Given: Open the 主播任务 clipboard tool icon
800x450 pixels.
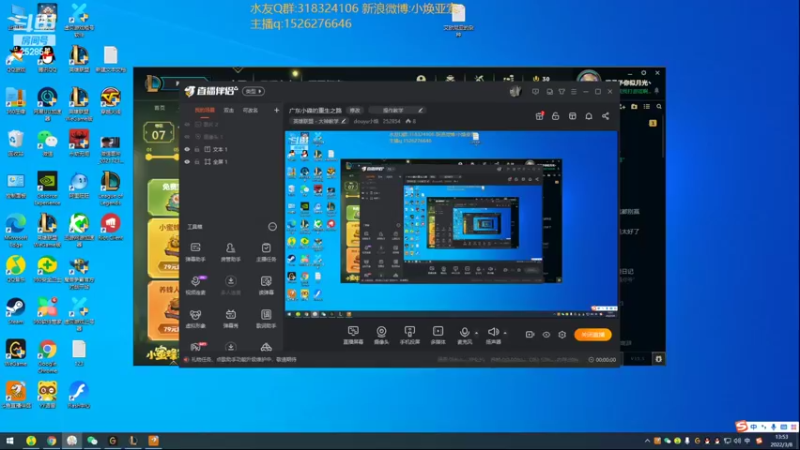Looking at the screenshot, I should pyautogui.click(x=266, y=252).
